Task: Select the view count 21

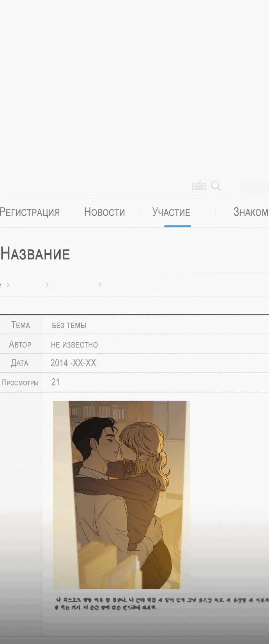Action: 55,382
